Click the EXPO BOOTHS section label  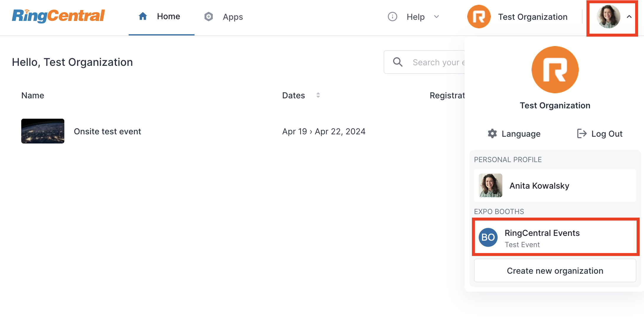(499, 212)
